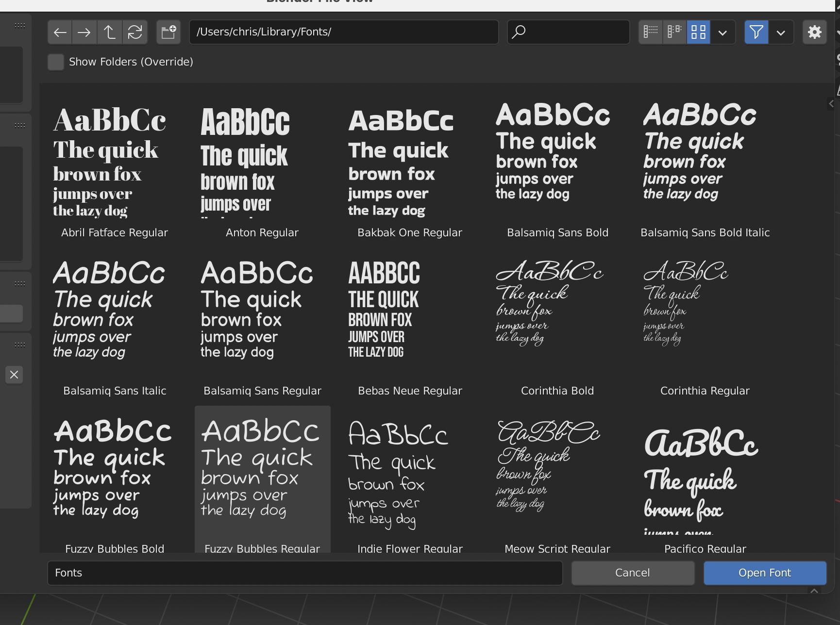Select Balsamiq Sans Bold Italic thumbnail

[705, 167]
